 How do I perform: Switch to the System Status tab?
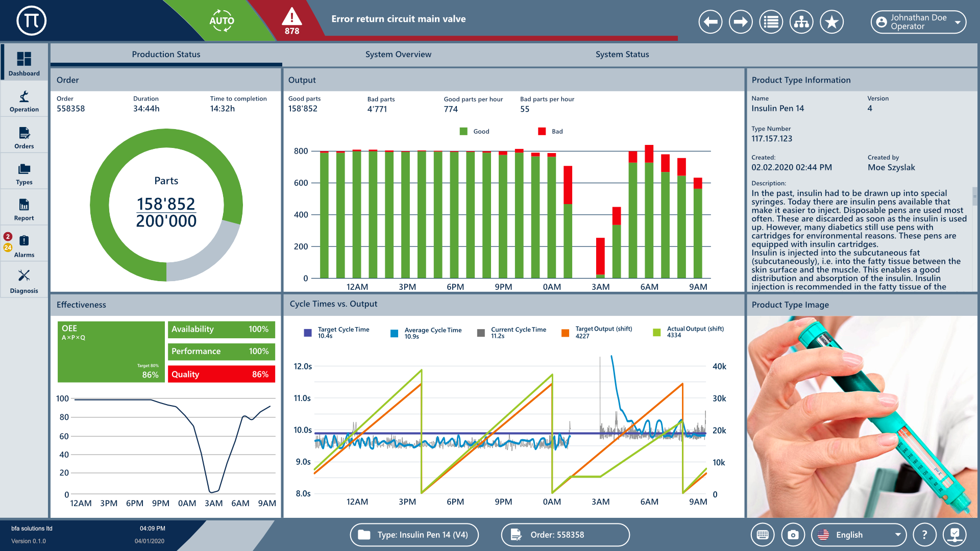tap(622, 55)
